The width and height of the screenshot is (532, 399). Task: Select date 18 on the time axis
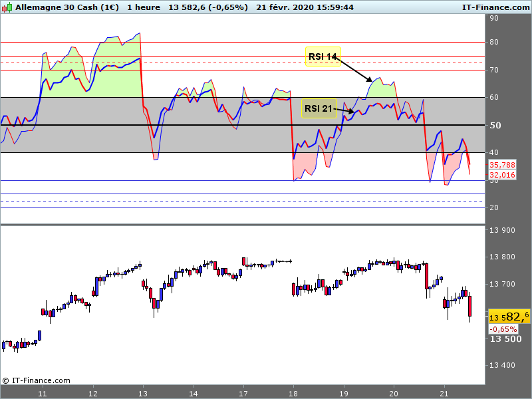pyautogui.click(x=293, y=393)
